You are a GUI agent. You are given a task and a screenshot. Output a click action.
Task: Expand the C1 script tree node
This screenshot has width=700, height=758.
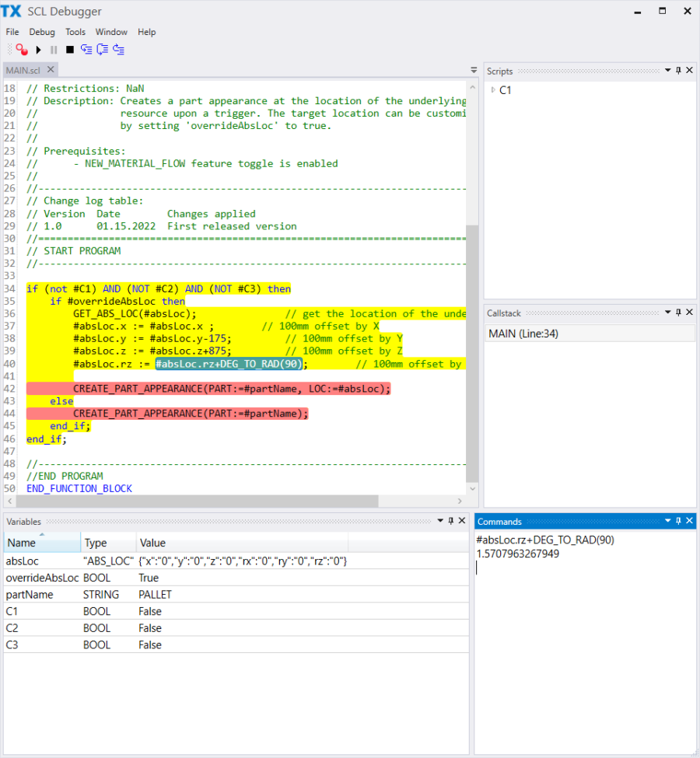coord(493,90)
